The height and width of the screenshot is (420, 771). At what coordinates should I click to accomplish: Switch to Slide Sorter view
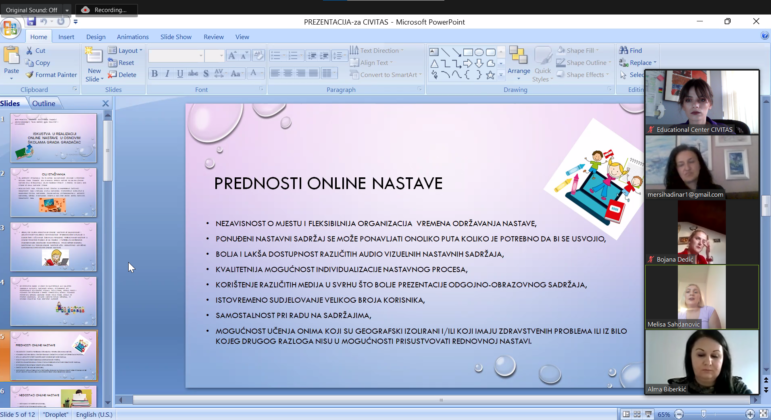(x=637, y=415)
